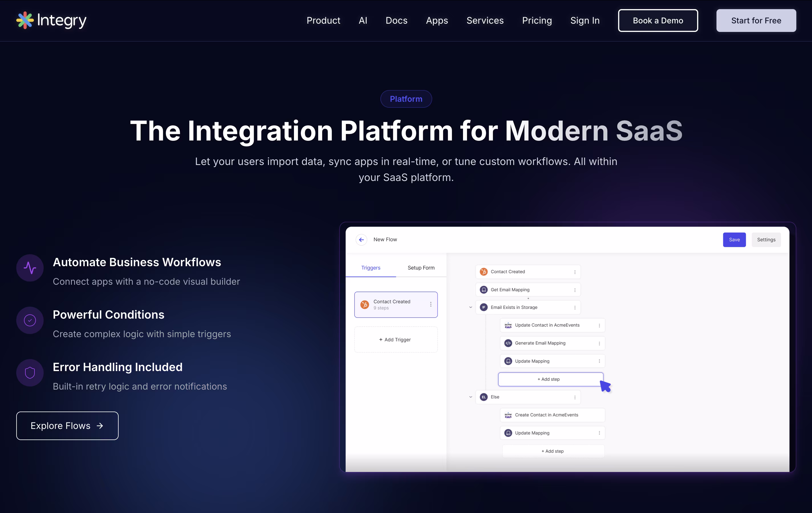Select the Contact Created 9 steps trigger card
This screenshot has height=513, width=812.
coord(396,304)
